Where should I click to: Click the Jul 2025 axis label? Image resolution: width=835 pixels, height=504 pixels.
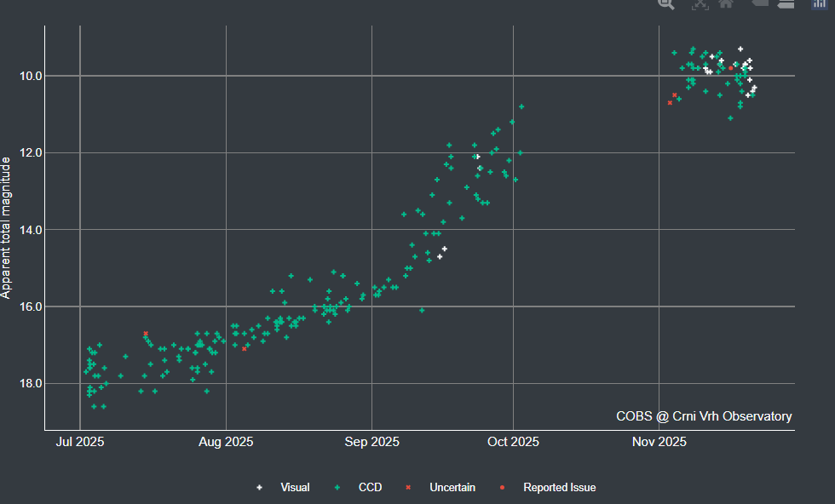[x=80, y=442]
